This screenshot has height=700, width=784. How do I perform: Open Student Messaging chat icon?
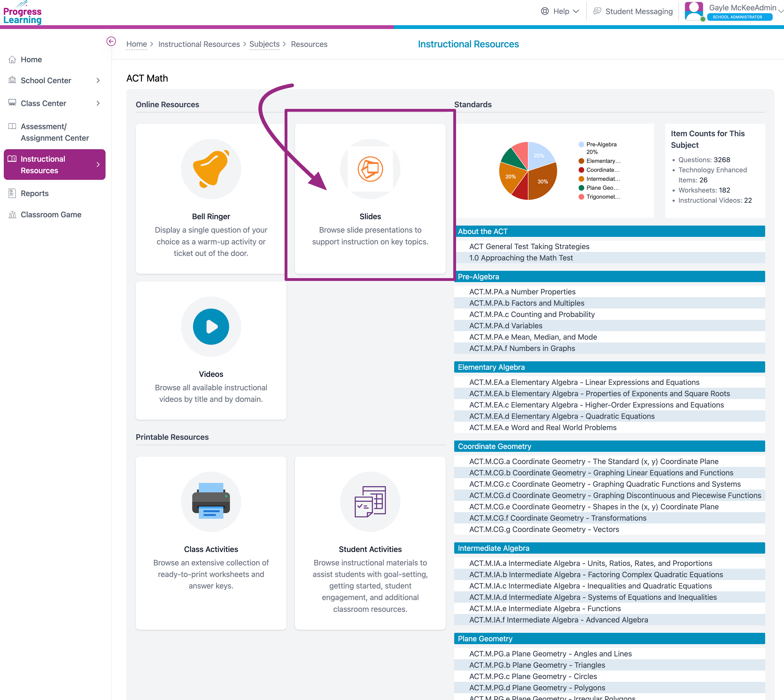coord(597,11)
